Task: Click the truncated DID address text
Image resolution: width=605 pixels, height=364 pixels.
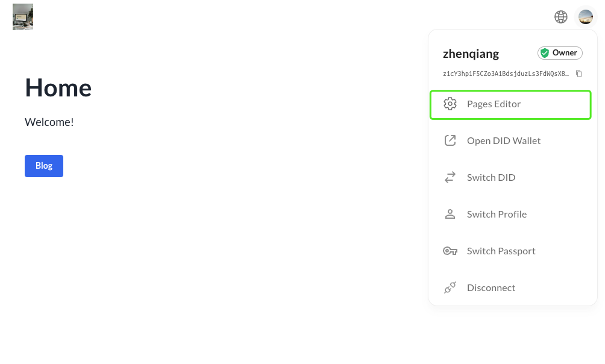Action: tap(506, 74)
